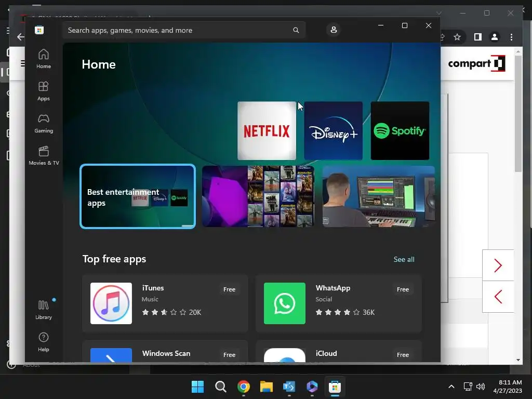Click the Microsoft Store logo icon
Screen dimensions: 532x399
(x=39, y=30)
